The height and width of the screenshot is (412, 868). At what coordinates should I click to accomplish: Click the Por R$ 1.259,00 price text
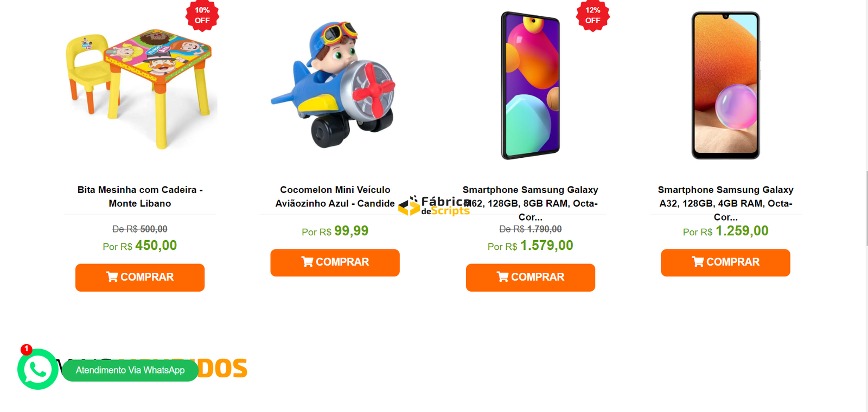coord(726,231)
